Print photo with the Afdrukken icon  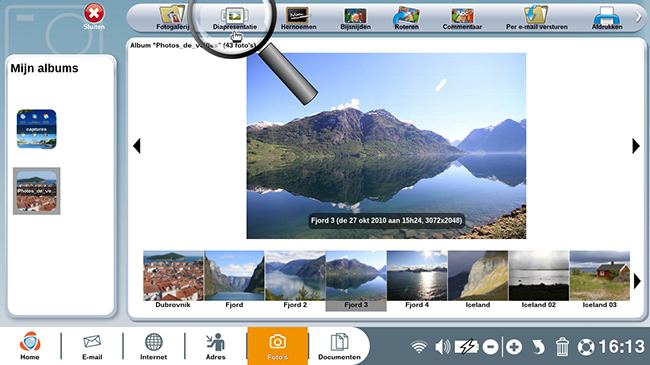[607, 19]
